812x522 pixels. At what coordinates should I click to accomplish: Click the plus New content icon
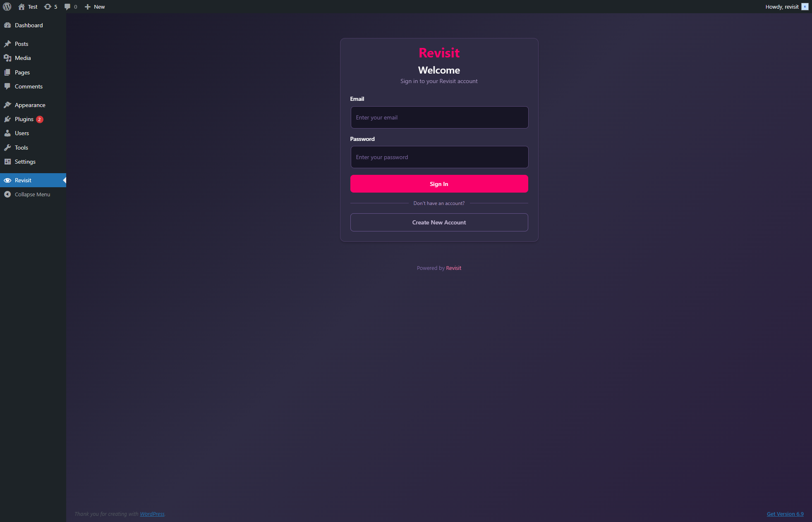(88, 7)
